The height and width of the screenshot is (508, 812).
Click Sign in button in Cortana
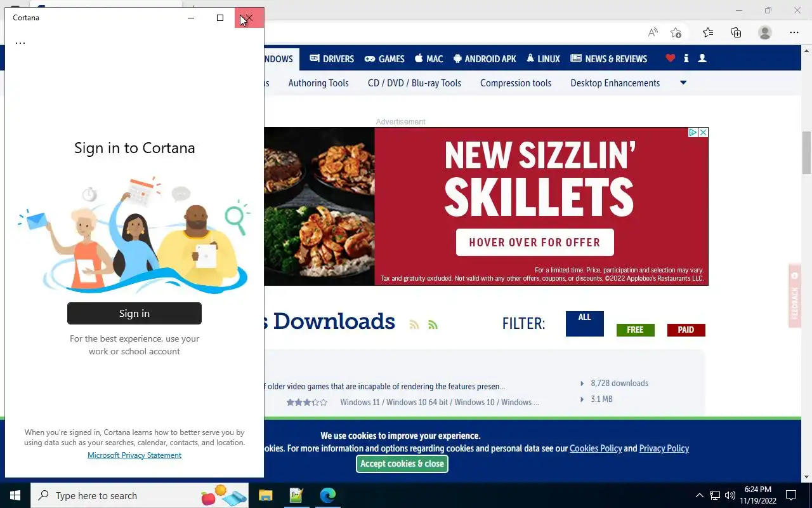[134, 313]
